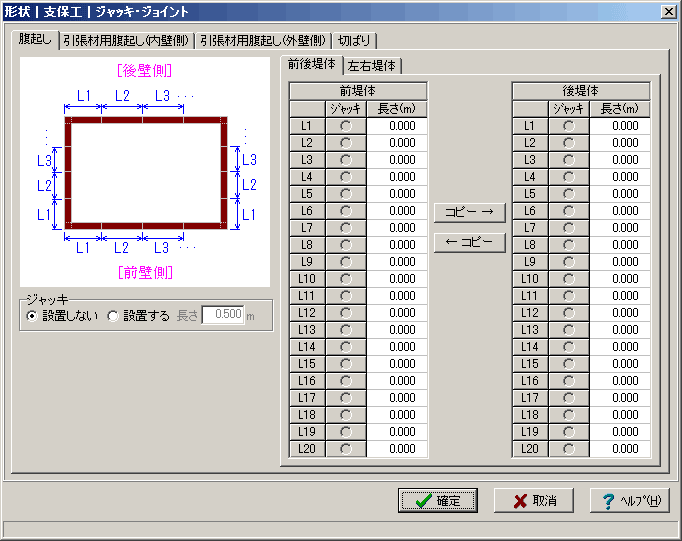Viewport: 682px width, 541px height.
Task: Close the dialog with the X button
Action: [668, 11]
